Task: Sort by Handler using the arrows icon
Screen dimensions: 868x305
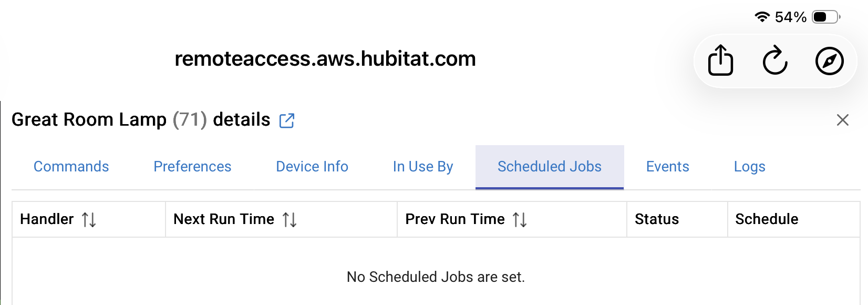Action: [x=89, y=219]
